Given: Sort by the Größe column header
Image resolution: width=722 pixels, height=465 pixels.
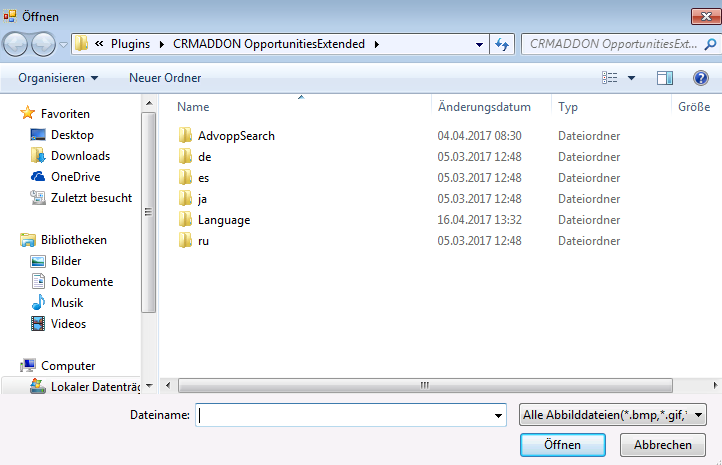Looking at the screenshot, I should pyautogui.click(x=694, y=107).
